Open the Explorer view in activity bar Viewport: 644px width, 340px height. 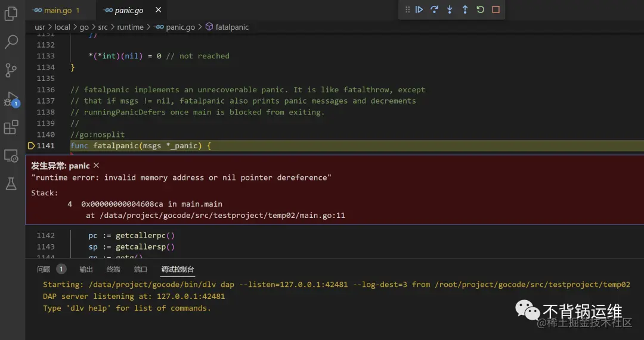point(11,14)
